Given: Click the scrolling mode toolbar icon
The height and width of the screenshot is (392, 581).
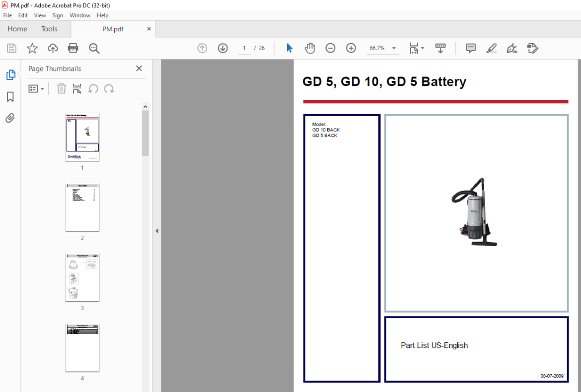Looking at the screenshot, I should 440,48.
